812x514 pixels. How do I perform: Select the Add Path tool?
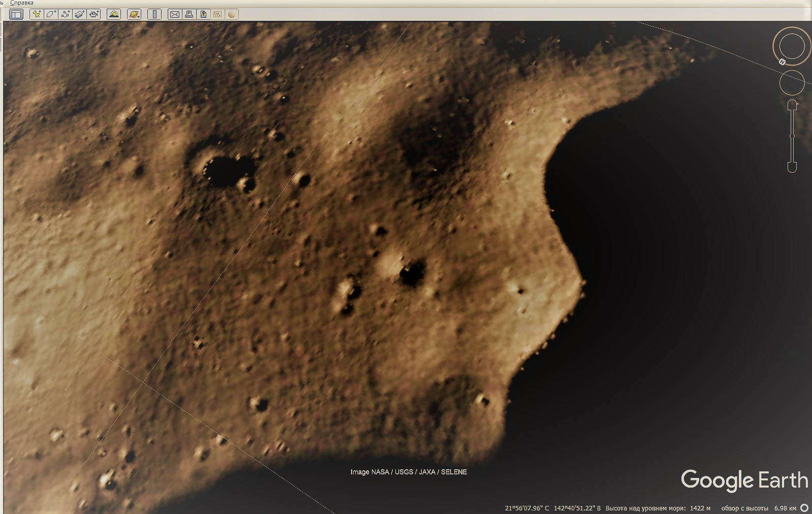tap(65, 14)
